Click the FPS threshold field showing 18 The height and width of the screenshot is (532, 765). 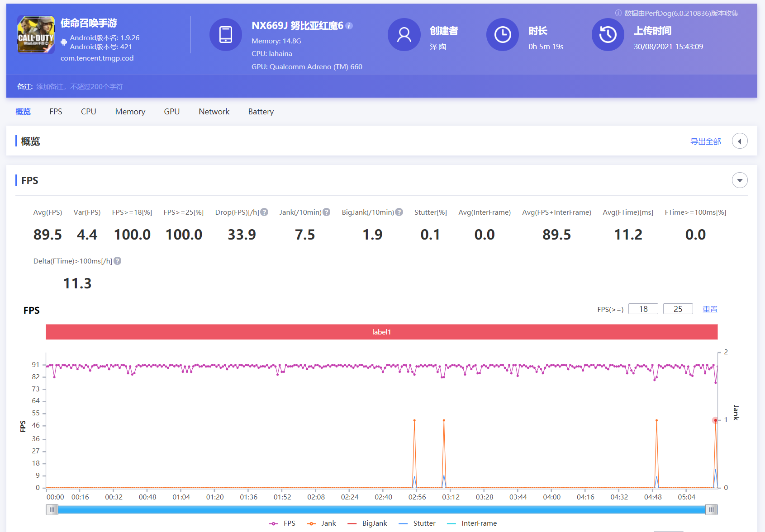click(x=643, y=309)
